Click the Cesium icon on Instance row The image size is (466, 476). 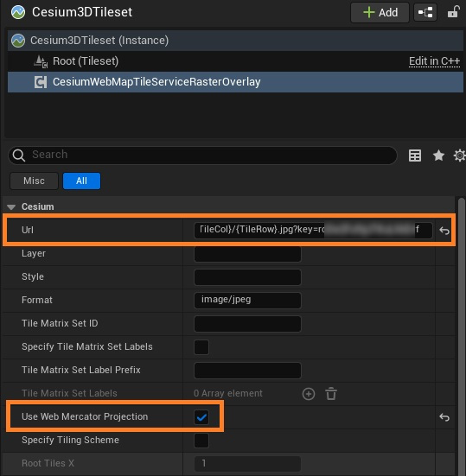[18, 41]
